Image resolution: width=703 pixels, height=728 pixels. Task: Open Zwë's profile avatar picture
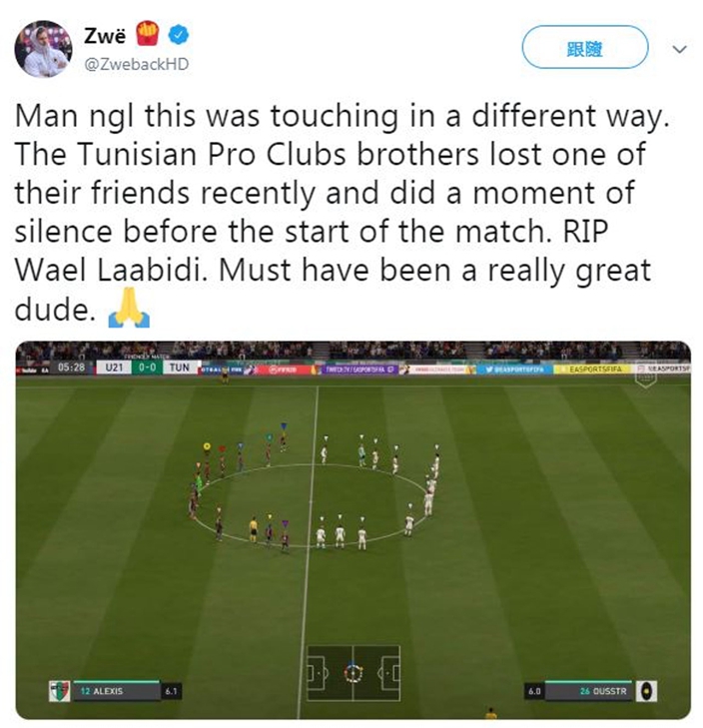pyautogui.click(x=43, y=49)
